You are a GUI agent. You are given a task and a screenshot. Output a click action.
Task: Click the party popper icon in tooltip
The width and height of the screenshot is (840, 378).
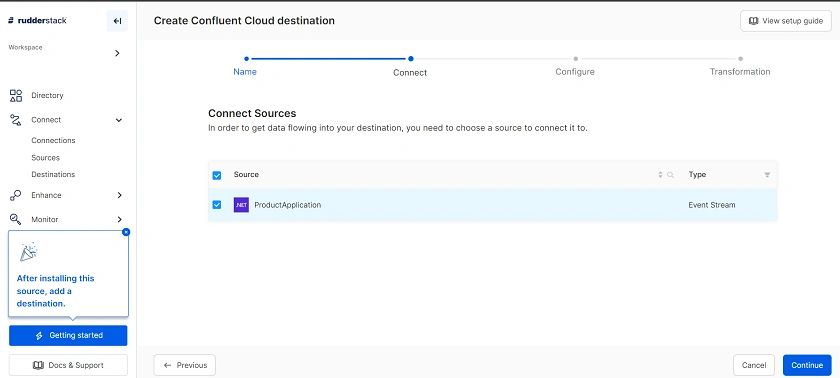(x=28, y=252)
